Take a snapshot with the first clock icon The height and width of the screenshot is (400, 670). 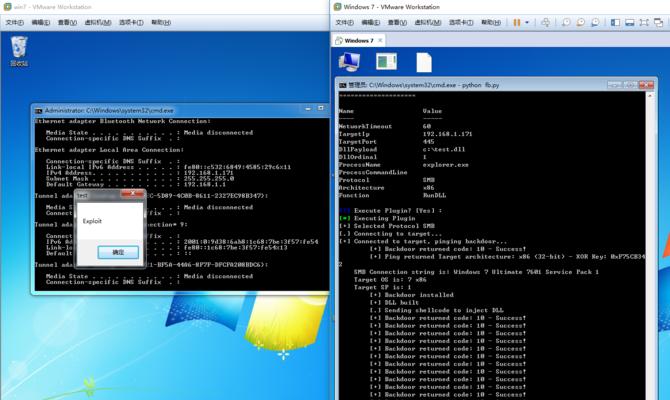[566, 22]
